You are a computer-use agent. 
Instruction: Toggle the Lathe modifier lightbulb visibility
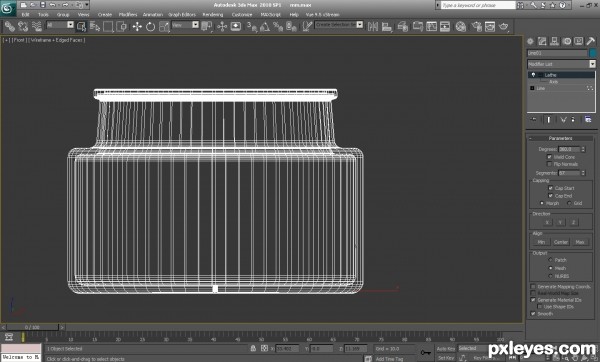tap(533, 75)
